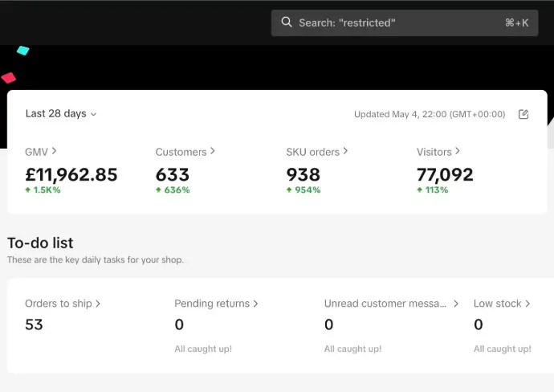View the Low stock task
554x392 pixels.
coord(502,304)
